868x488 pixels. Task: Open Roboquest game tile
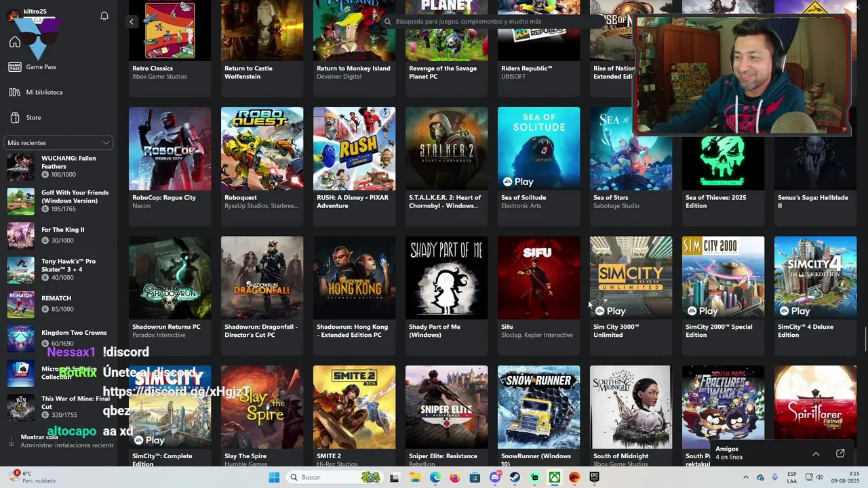point(262,166)
